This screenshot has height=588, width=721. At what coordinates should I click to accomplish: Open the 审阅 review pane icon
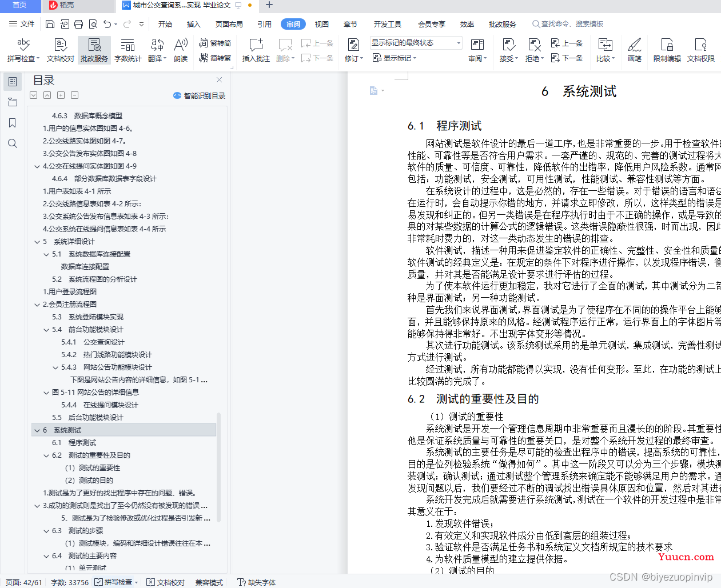click(477, 45)
